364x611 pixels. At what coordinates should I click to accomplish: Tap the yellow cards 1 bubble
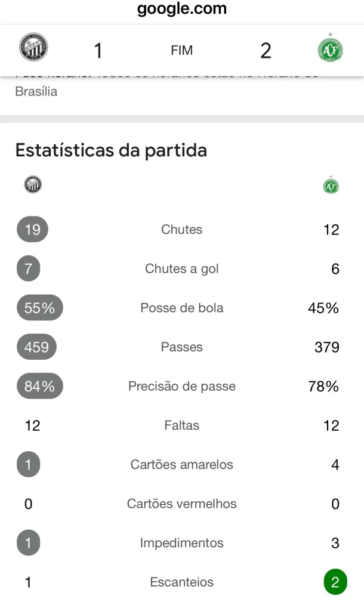pyautogui.click(x=28, y=464)
